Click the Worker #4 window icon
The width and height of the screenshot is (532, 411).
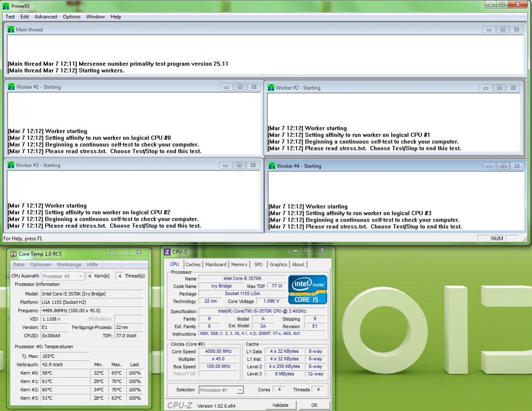pyautogui.click(x=272, y=166)
